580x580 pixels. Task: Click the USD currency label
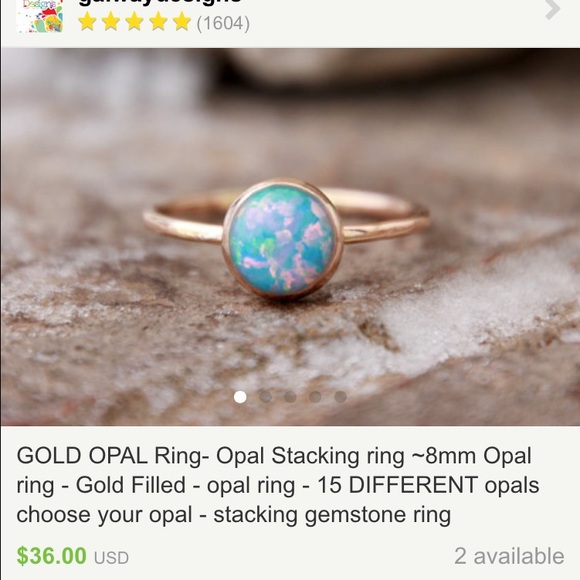coord(111,558)
